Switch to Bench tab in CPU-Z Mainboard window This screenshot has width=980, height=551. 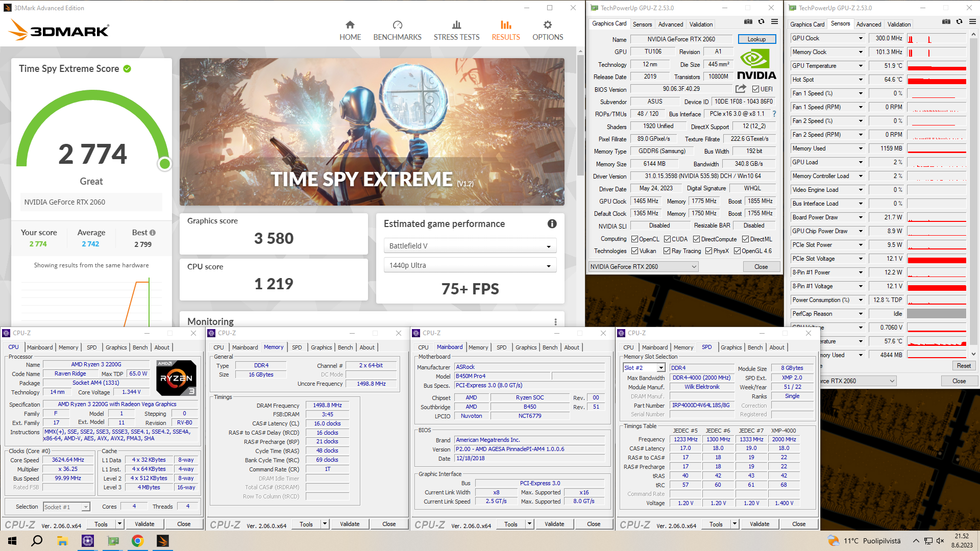coord(550,347)
